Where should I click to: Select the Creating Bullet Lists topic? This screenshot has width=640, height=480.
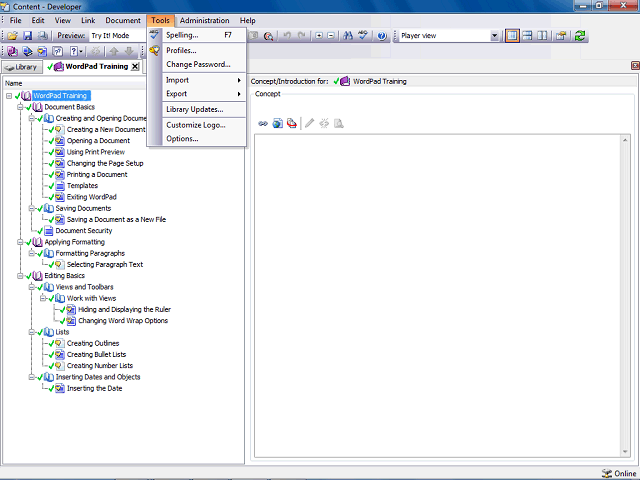click(x=96, y=355)
